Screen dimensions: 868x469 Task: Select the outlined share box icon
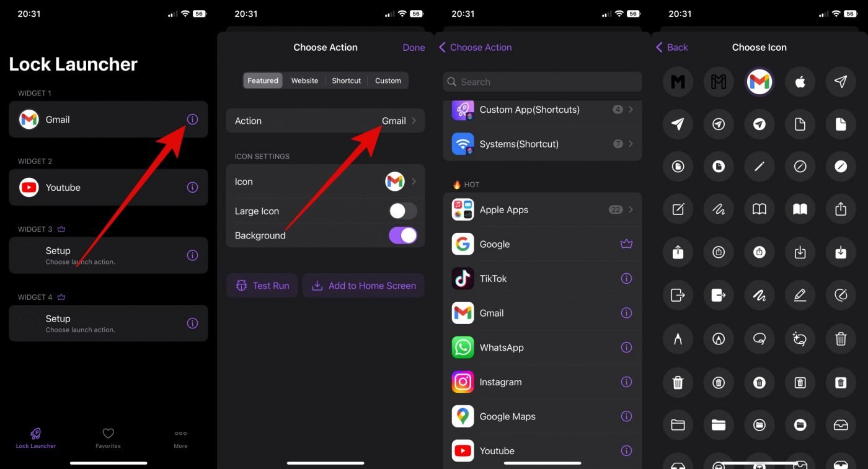(x=841, y=209)
